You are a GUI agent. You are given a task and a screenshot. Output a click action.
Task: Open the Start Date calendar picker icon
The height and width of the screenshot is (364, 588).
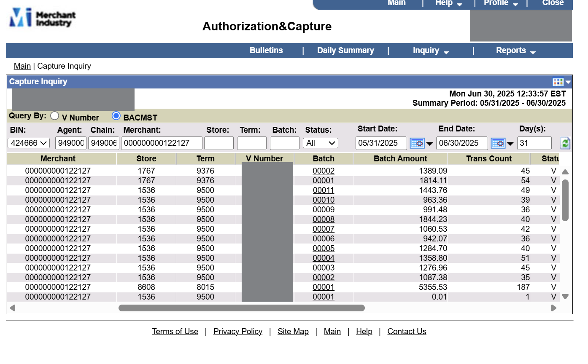[x=417, y=143]
